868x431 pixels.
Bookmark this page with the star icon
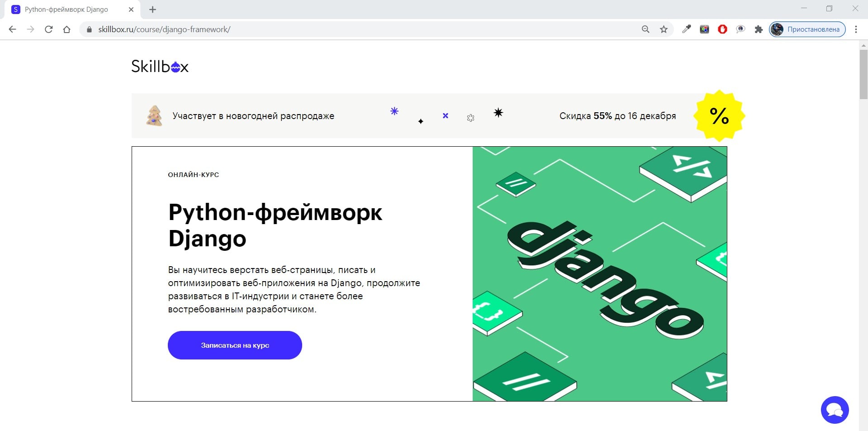click(664, 29)
